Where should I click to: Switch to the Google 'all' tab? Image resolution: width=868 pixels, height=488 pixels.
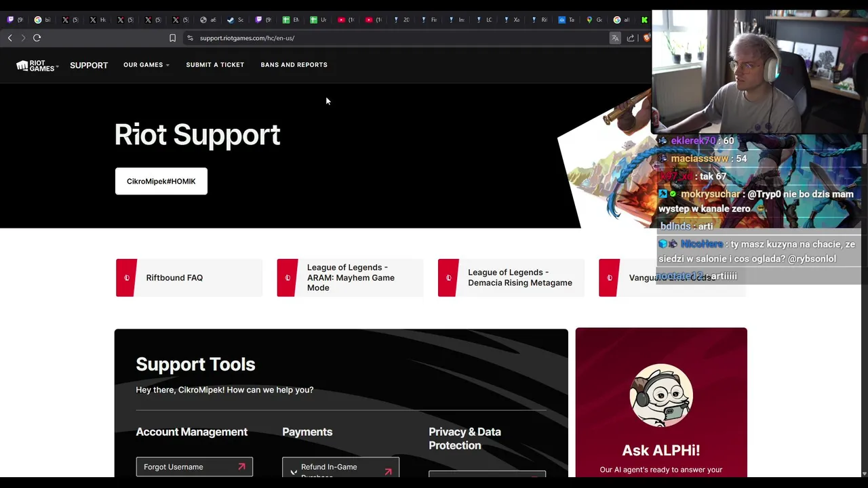(x=621, y=20)
